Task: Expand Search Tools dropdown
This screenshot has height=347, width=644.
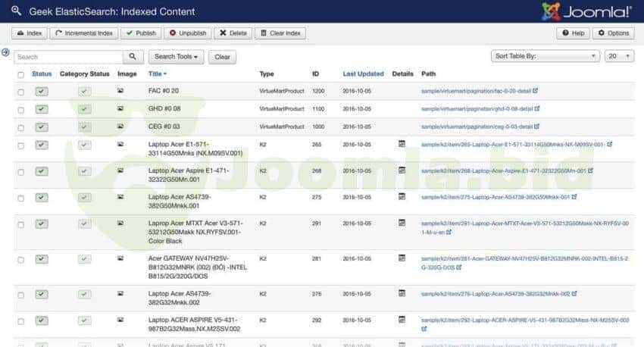Action: point(177,57)
